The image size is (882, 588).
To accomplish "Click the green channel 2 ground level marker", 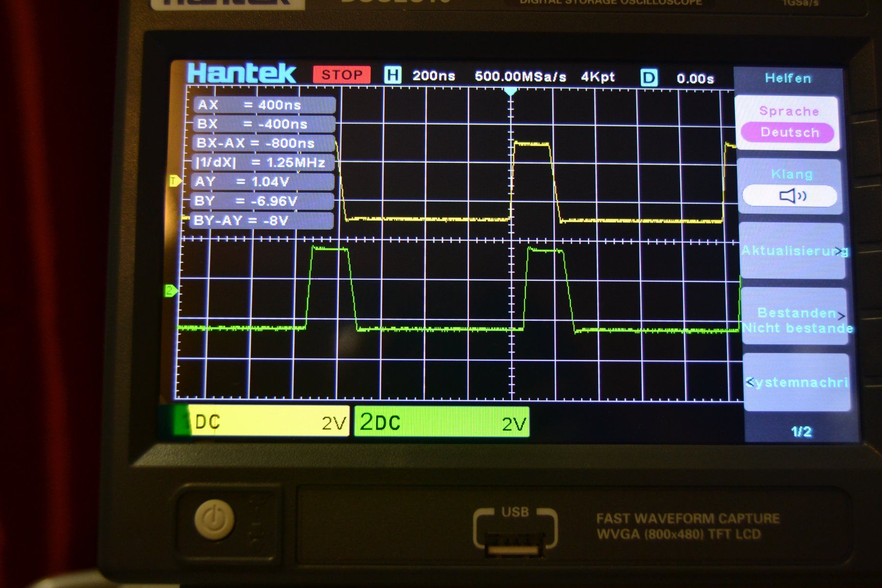I will click(x=171, y=291).
